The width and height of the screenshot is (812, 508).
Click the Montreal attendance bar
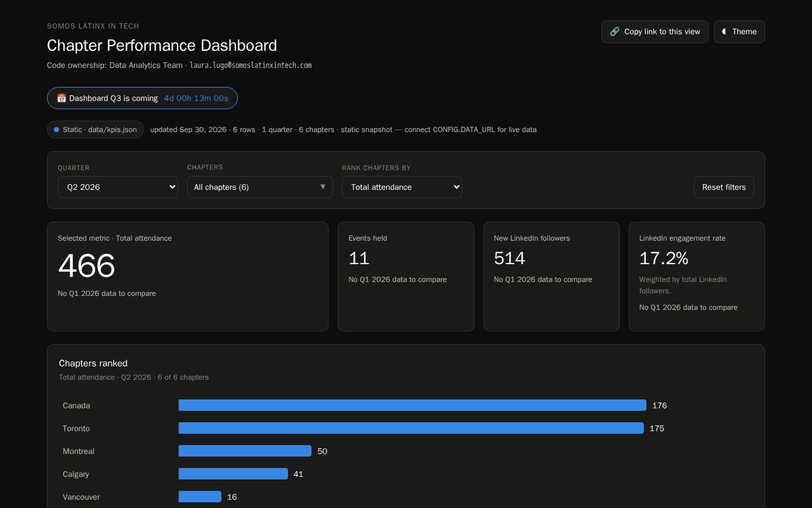pos(245,451)
